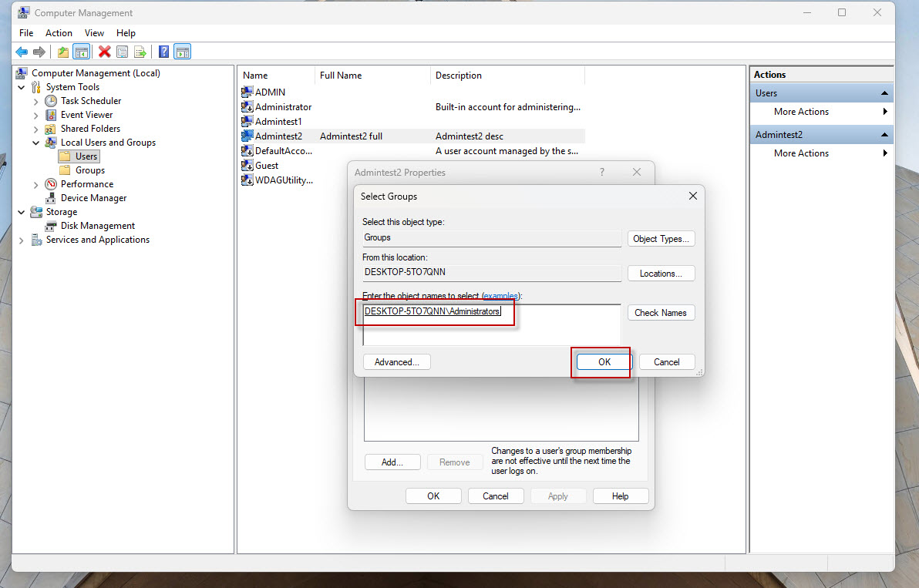Viewport: 919px width, 588px height.
Task: Click Cancel in Admintest2 Properties dialog
Action: [x=496, y=496]
